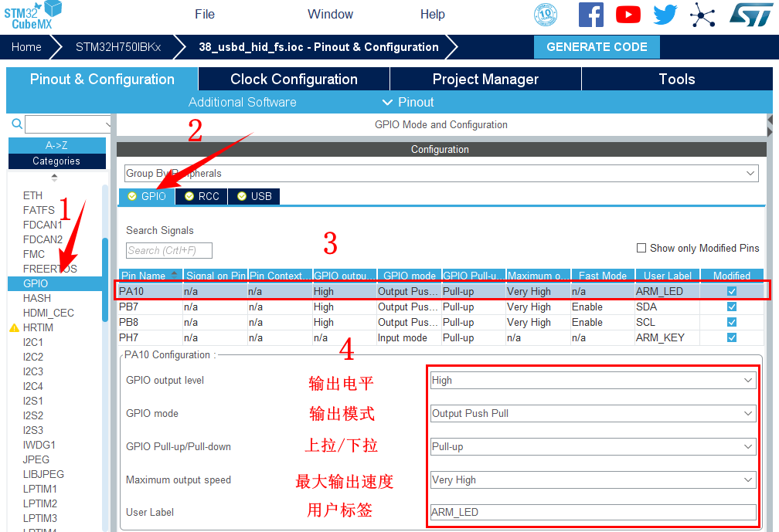The height and width of the screenshot is (532, 779).
Task: Expand the Maximum output speed dropdown
Action: pos(593,479)
